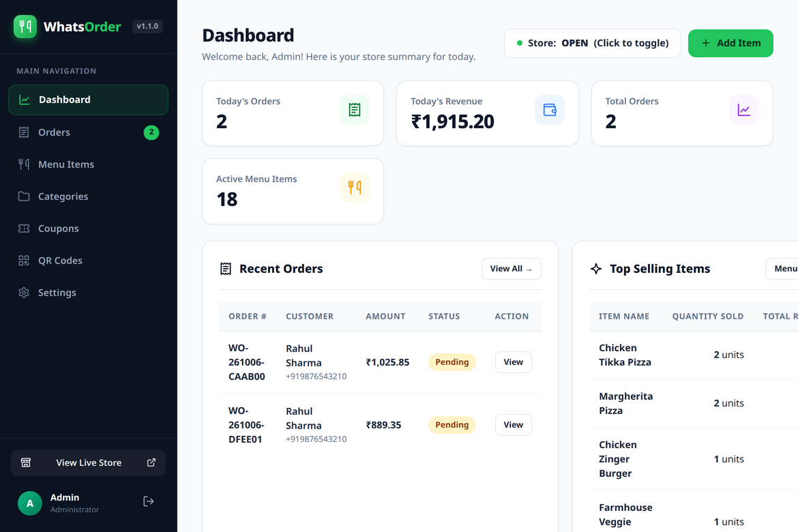The width and height of the screenshot is (798, 532).
Task: Click the Menu Items utensils icon in sidebar
Action: click(24, 164)
